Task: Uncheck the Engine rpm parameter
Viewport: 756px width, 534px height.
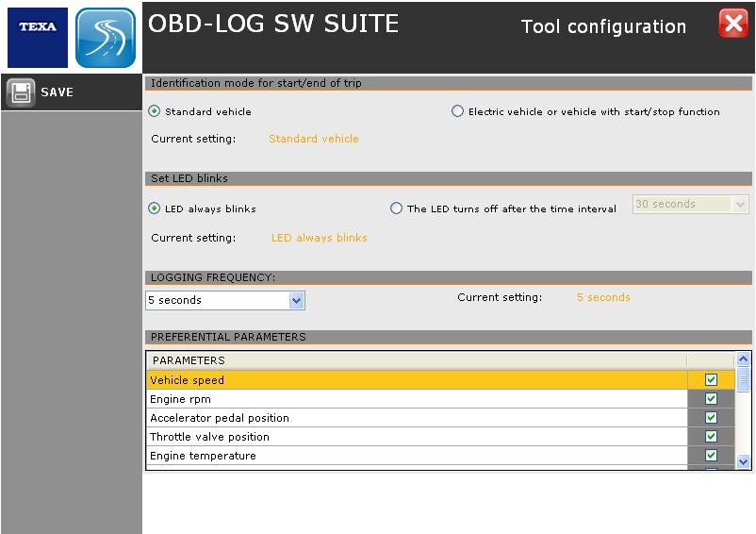Action: (x=711, y=398)
